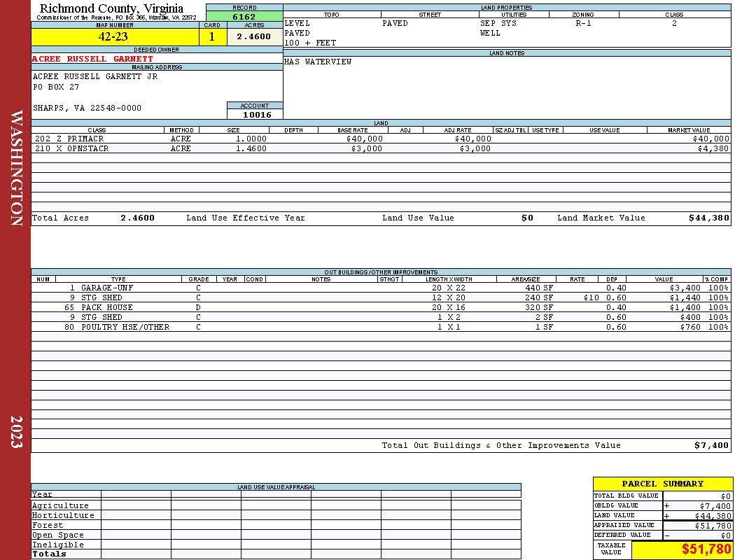Viewport: 735px width, 560px height.
Task: Click PACK HOUSE outbuilding type
Action: [x=107, y=307]
